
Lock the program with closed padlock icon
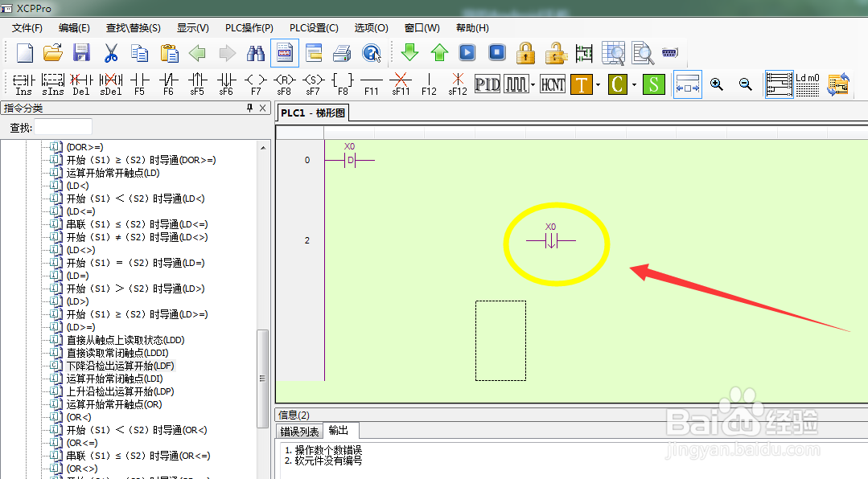point(525,53)
